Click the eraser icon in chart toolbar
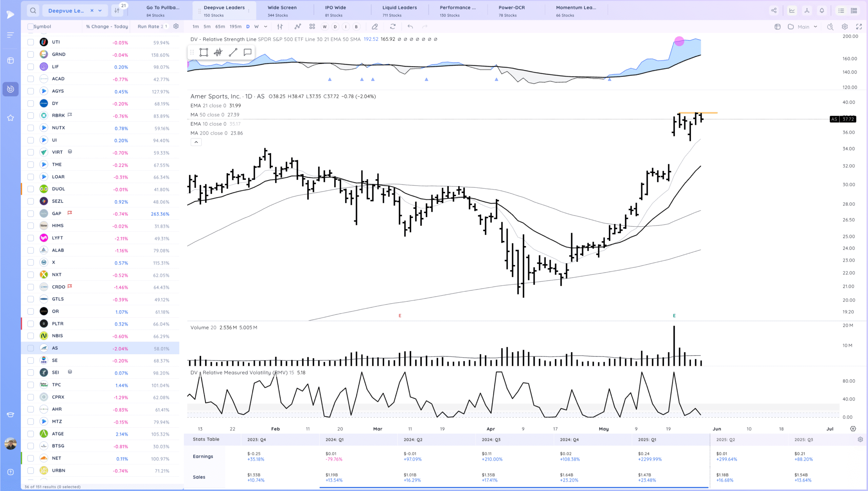Viewport: 868px width, 491px height. [375, 26]
